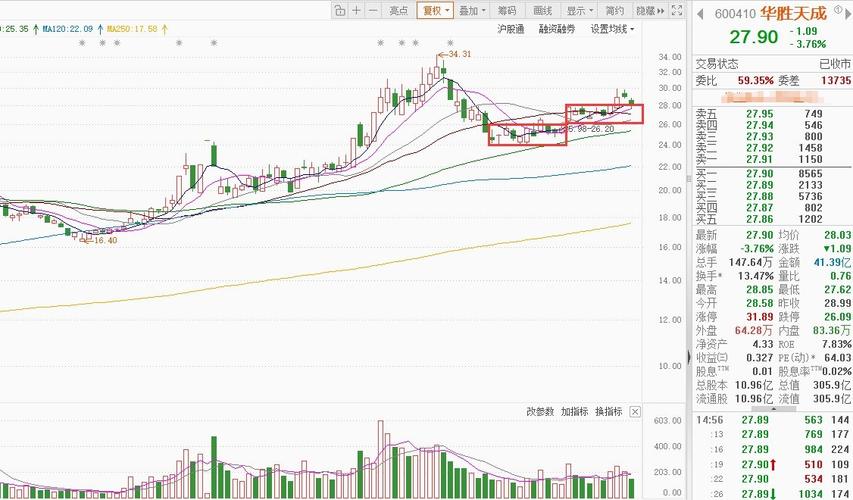Open the 显示 display dropdown
Screen dimensions: 853x500
(x=579, y=10)
